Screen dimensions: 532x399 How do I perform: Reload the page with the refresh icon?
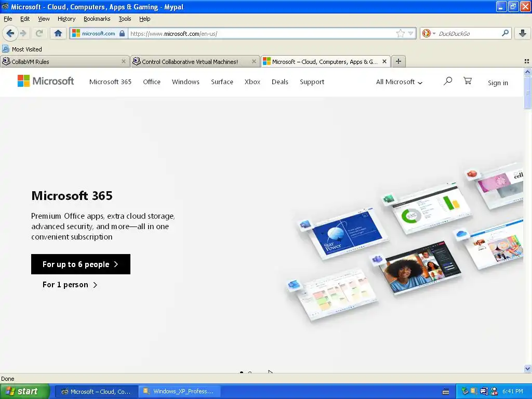click(x=39, y=33)
